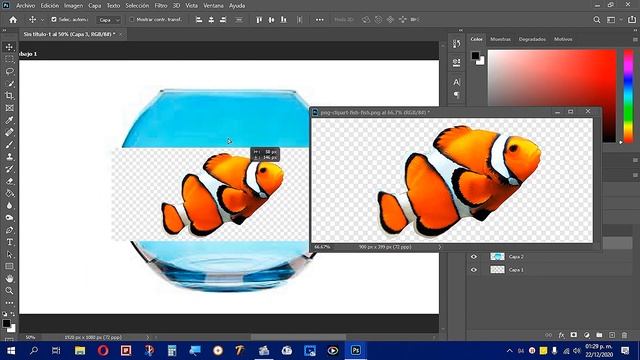Select the Crop tool
Screen dimensions: 640x360
point(9,96)
